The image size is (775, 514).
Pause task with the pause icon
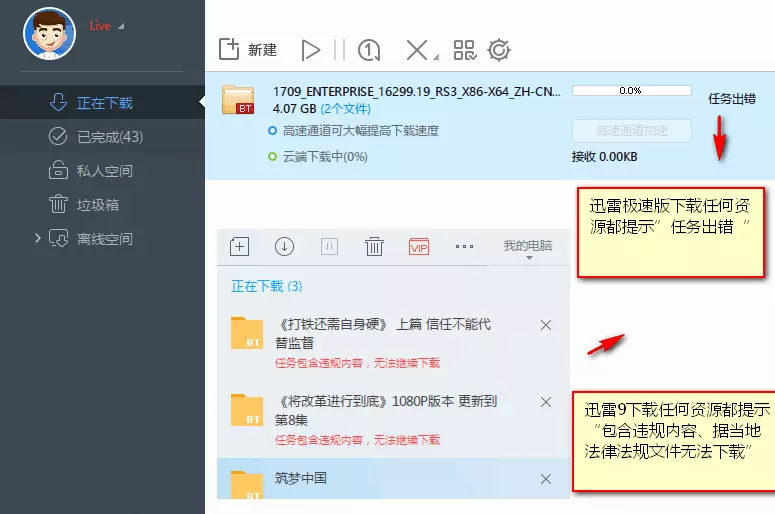coord(339,50)
